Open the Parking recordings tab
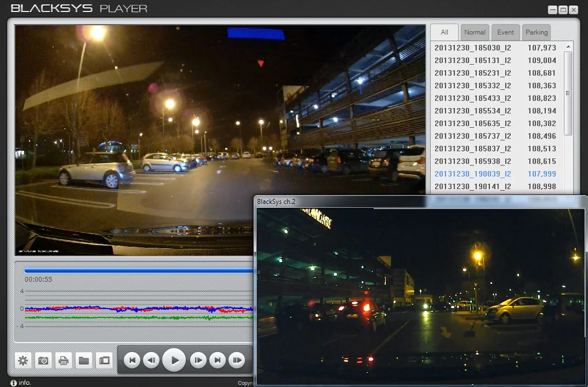 536,32
